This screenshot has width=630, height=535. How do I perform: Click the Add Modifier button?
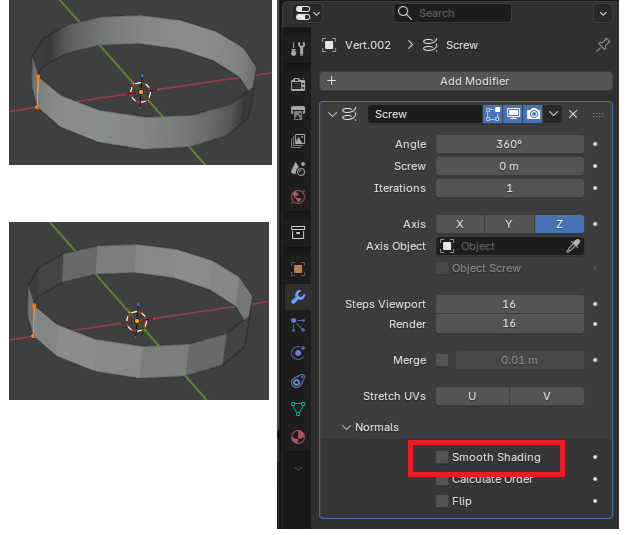coord(466,81)
